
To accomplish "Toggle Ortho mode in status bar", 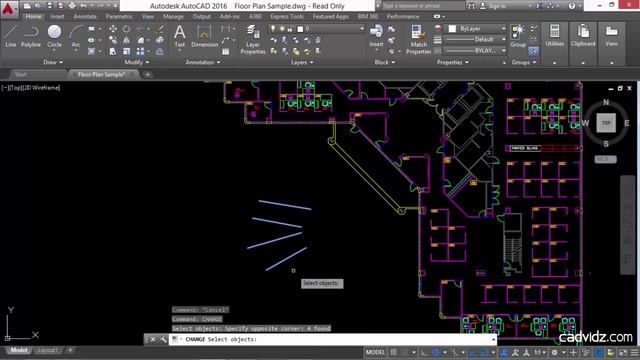I will [424, 352].
